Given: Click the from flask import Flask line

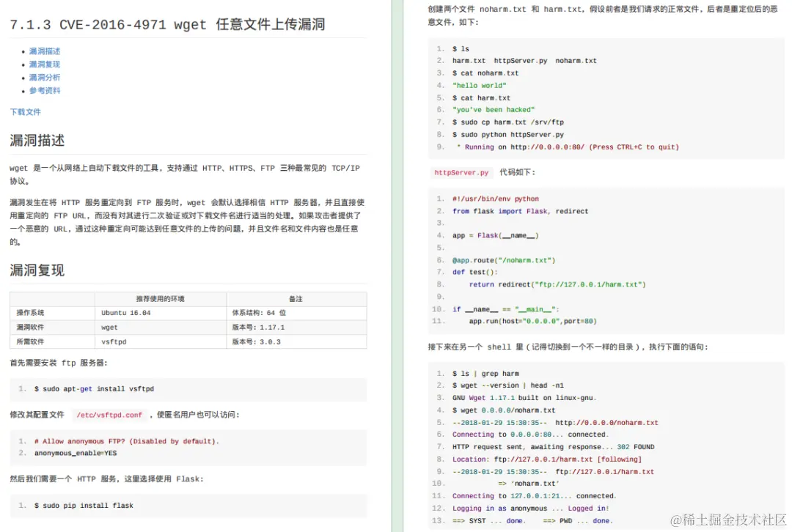Looking at the screenshot, I should [520, 211].
